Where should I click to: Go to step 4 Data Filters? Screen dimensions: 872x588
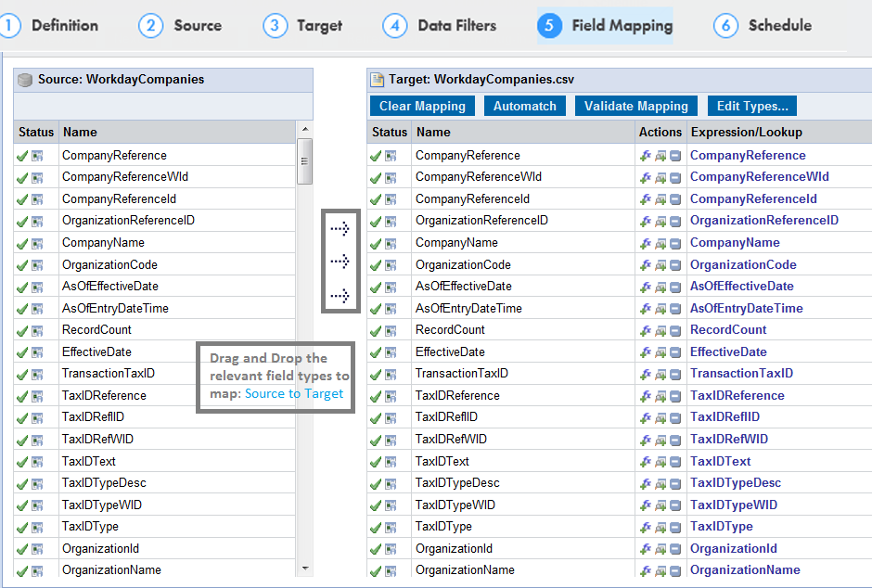click(x=440, y=26)
